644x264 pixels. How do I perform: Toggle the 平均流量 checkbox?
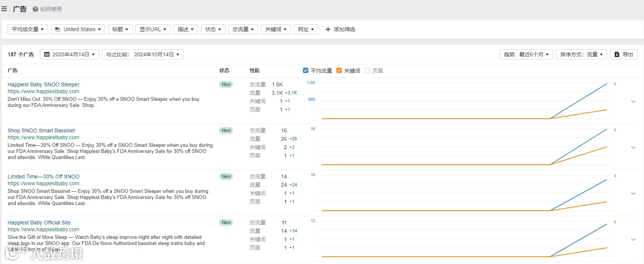[306, 70]
